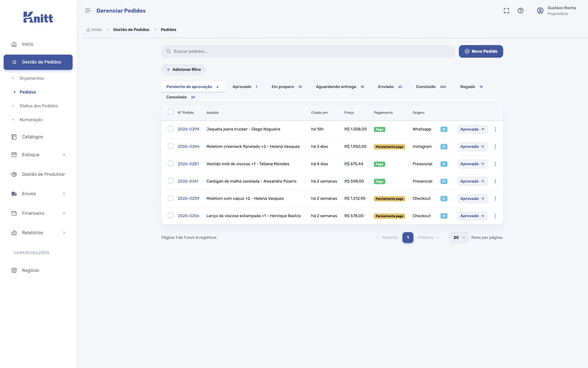Screen dimensions: 588x368
Task: Click the blue icon on order 2026-0286
Action: (x=444, y=147)
